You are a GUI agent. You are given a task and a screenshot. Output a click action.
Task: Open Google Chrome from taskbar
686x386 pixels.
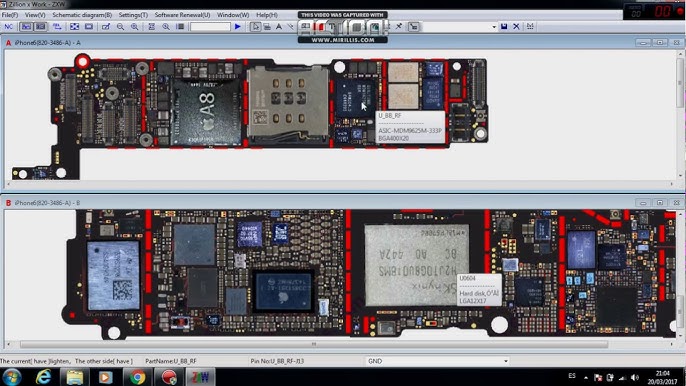tap(137, 377)
